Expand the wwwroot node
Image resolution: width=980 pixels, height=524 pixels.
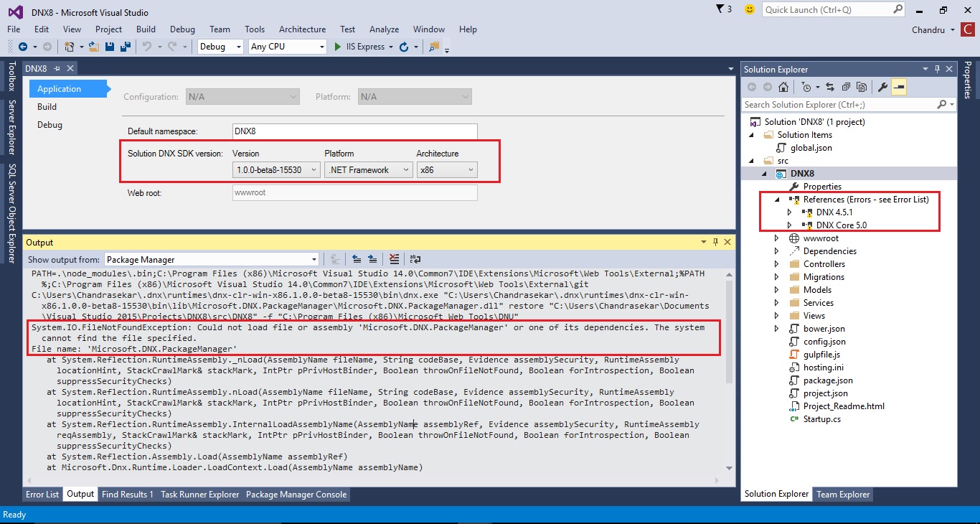777,238
